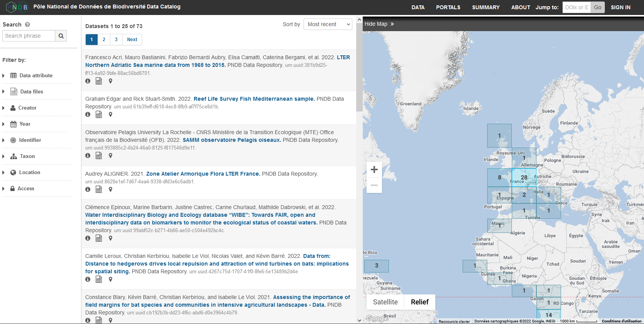Open LTER Northern Adriatic Sea marine data link
This screenshot has height=324, width=644.
point(217,61)
